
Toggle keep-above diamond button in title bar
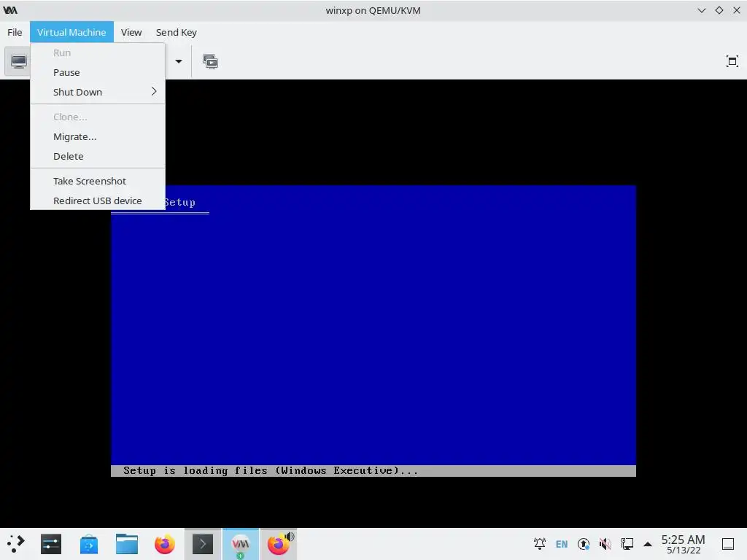tap(719, 10)
